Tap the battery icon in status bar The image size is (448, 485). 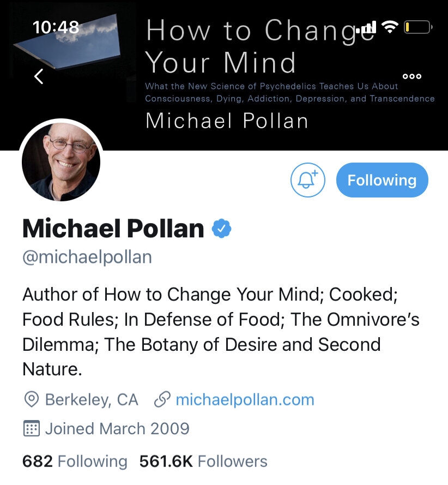(x=418, y=26)
